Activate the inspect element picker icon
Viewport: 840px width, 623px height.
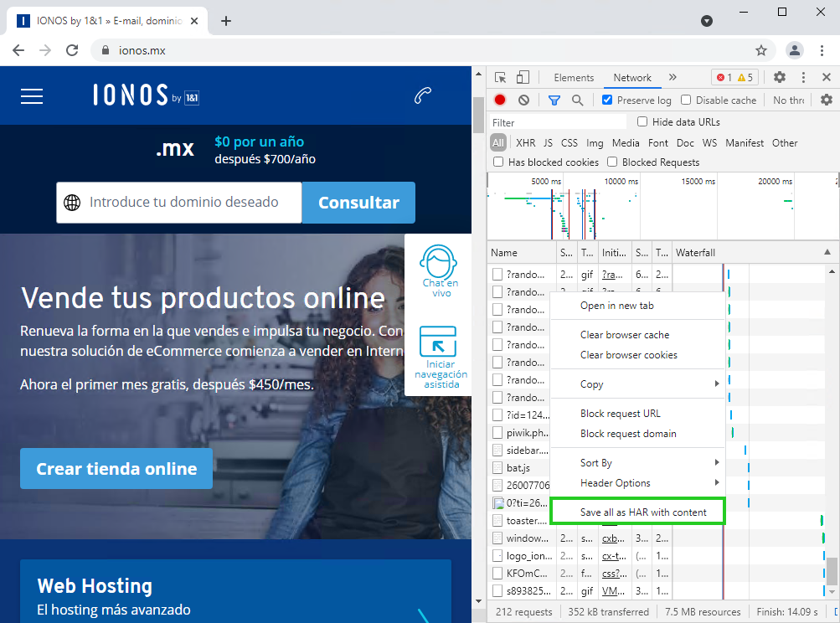point(500,78)
